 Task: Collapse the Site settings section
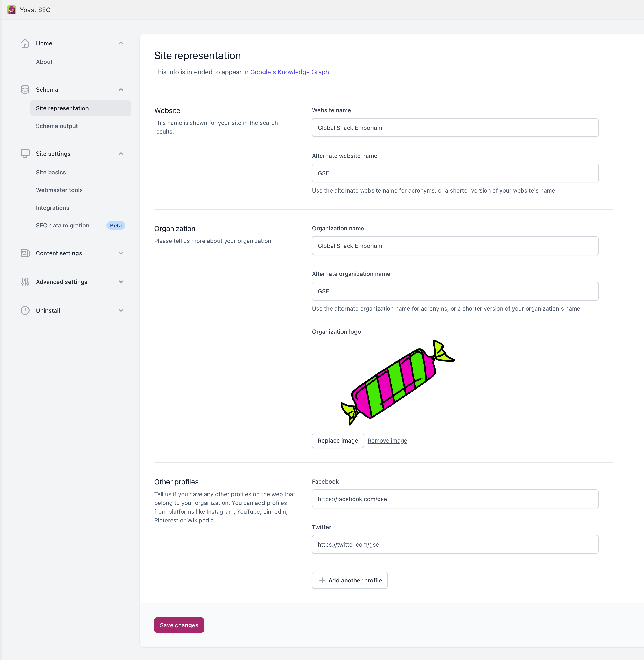click(121, 154)
